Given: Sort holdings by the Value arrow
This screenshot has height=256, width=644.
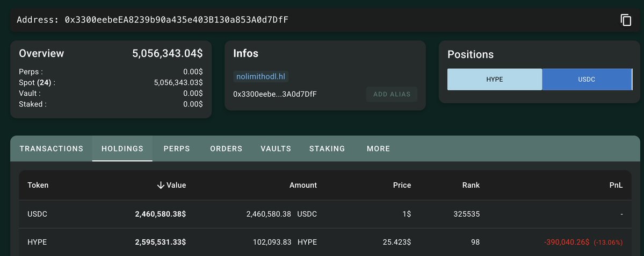Looking at the screenshot, I should tap(161, 185).
